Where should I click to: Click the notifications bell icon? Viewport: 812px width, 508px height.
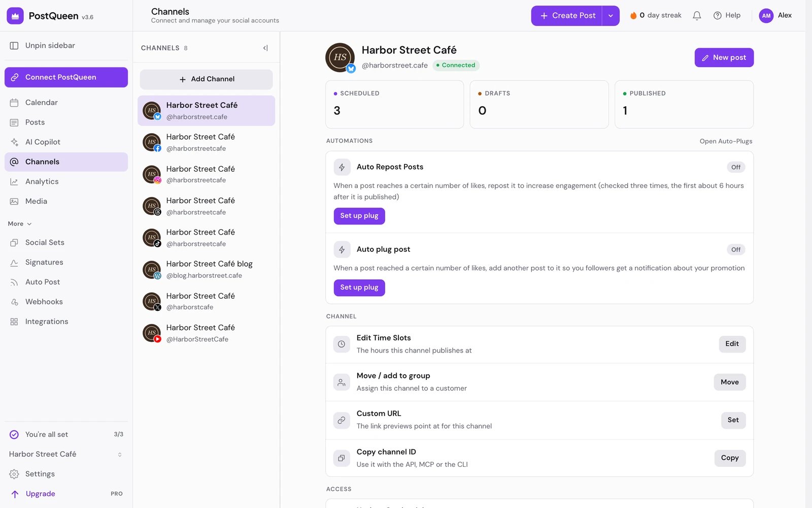697,16
